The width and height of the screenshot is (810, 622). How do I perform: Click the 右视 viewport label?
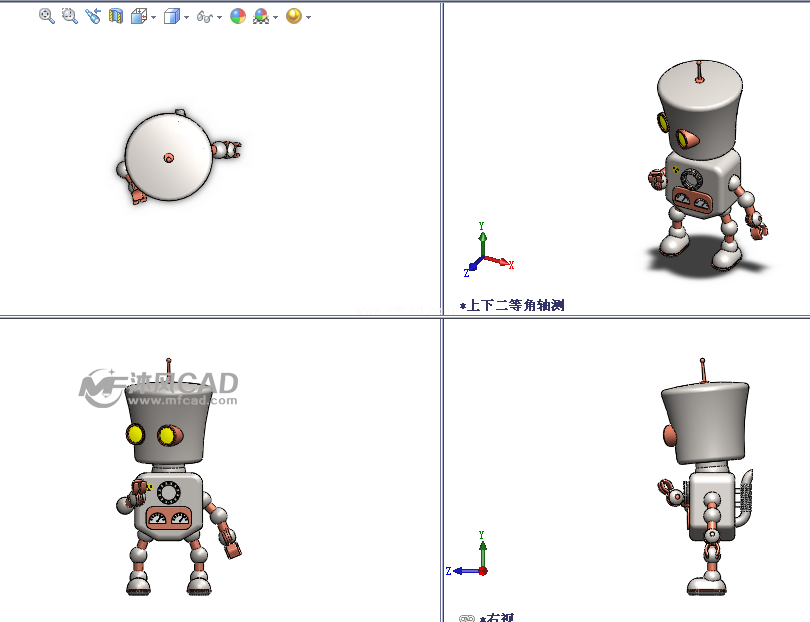497,617
